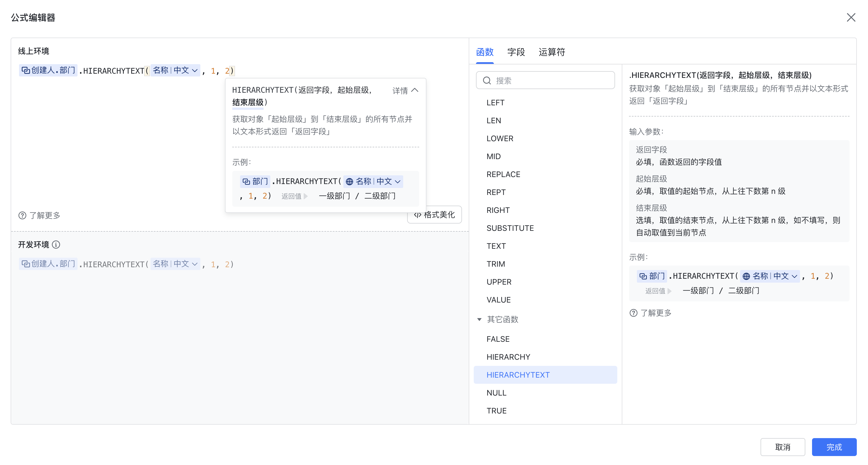868x465 pixels.
Task: Select the MID function
Action: 545,157
